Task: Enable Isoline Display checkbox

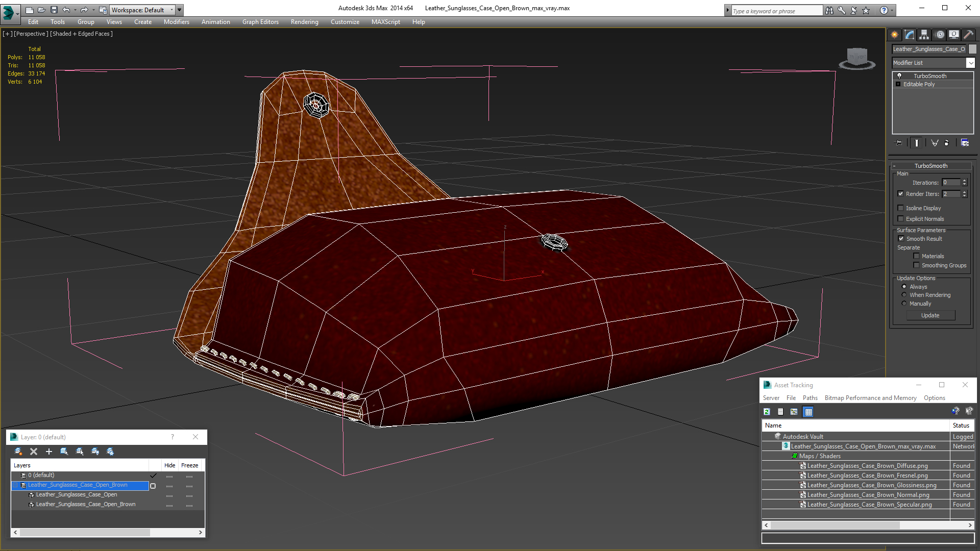Action: (901, 208)
